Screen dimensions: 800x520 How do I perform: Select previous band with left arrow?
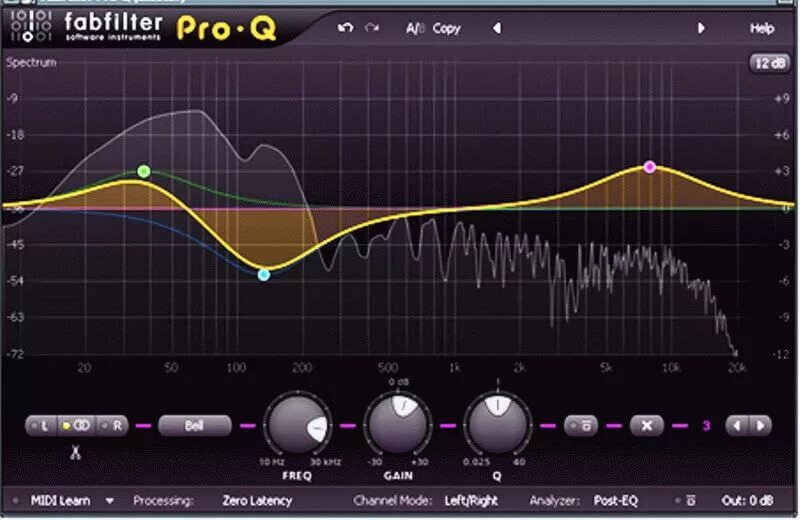point(736,425)
